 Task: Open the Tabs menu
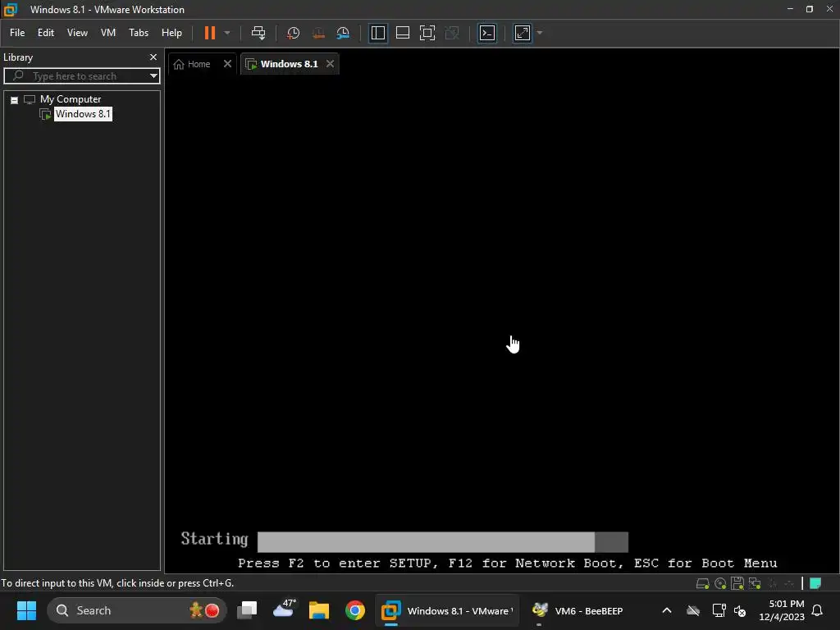pos(138,33)
